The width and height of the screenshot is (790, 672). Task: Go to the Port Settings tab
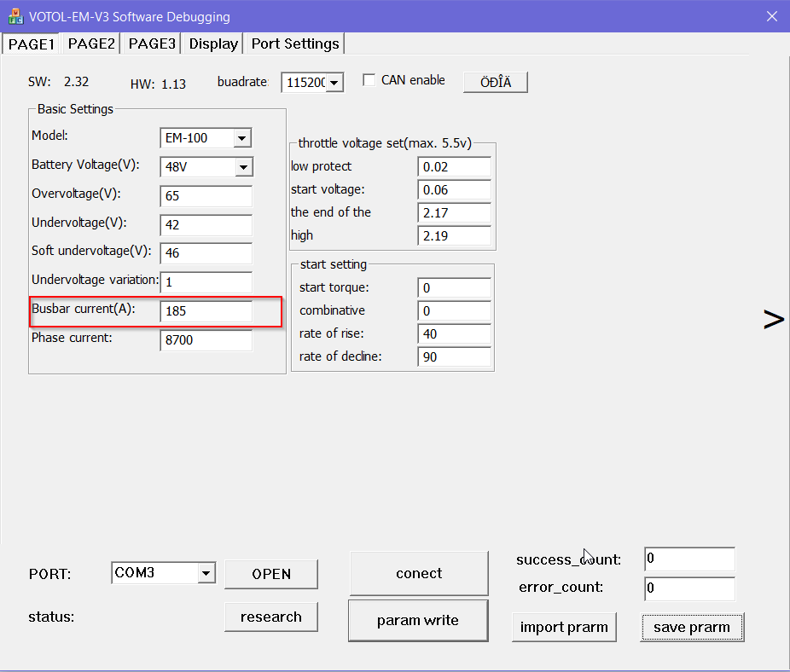pyautogui.click(x=295, y=43)
